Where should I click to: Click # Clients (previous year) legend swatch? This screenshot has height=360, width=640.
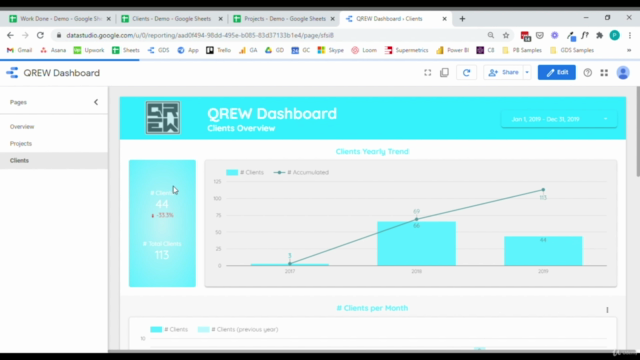click(x=203, y=329)
